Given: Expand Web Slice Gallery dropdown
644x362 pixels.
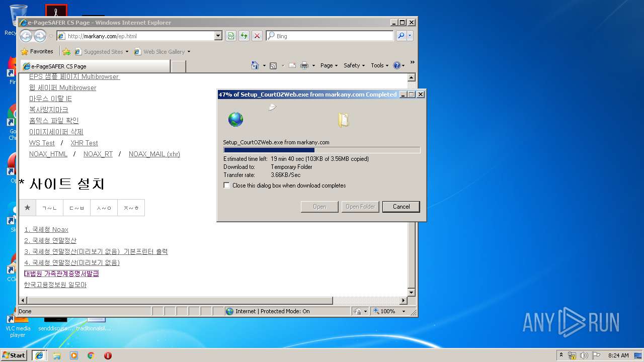Looking at the screenshot, I should (x=189, y=51).
